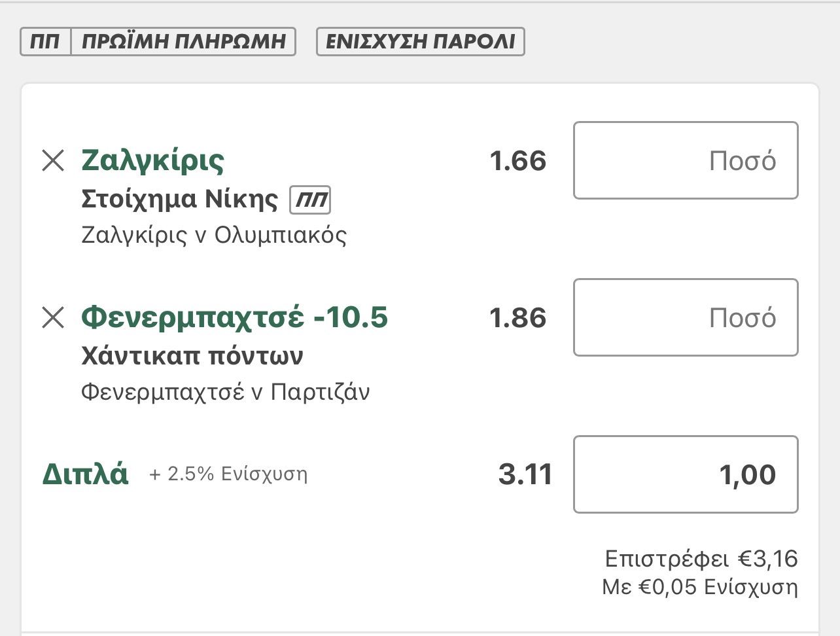Click the Διπλά bet type label

pyautogui.click(x=85, y=474)
